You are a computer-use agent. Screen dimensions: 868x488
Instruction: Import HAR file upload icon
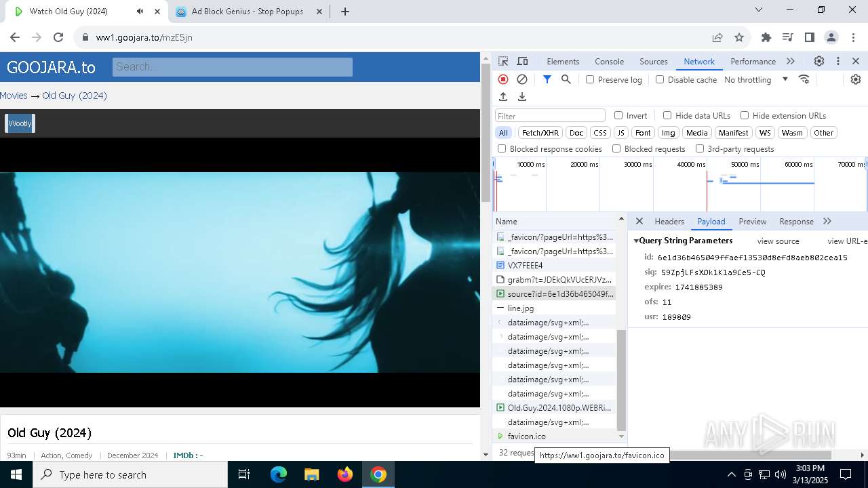tap(503, 97)
